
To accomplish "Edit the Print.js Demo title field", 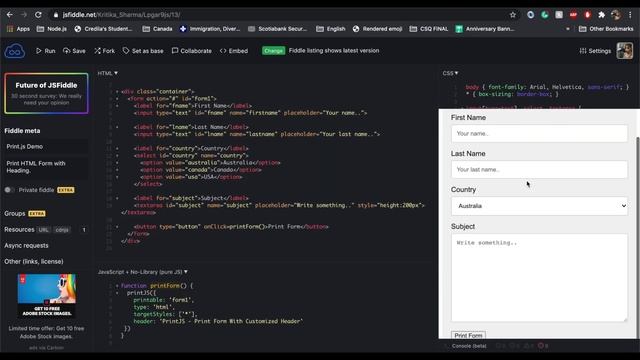I will coord(46,147).
